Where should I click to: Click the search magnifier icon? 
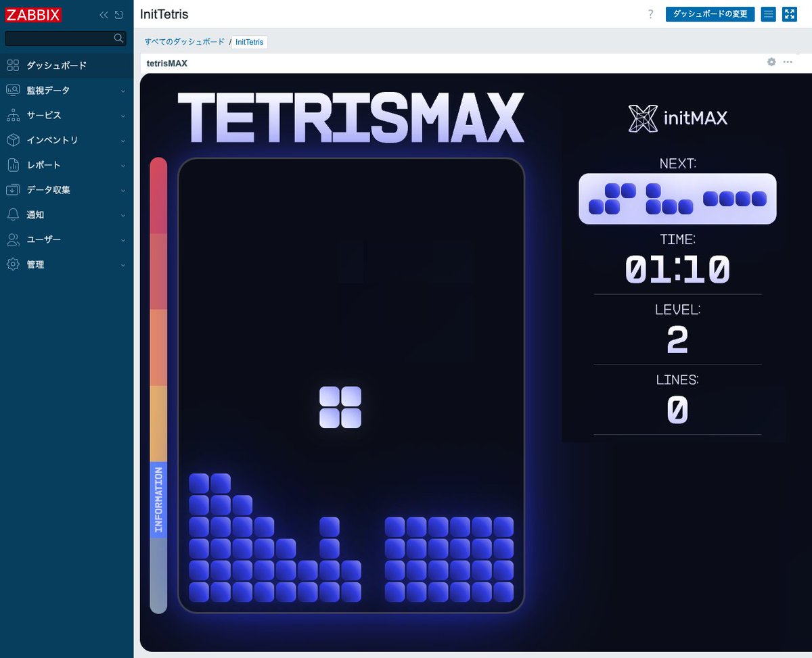click(118, 38)
